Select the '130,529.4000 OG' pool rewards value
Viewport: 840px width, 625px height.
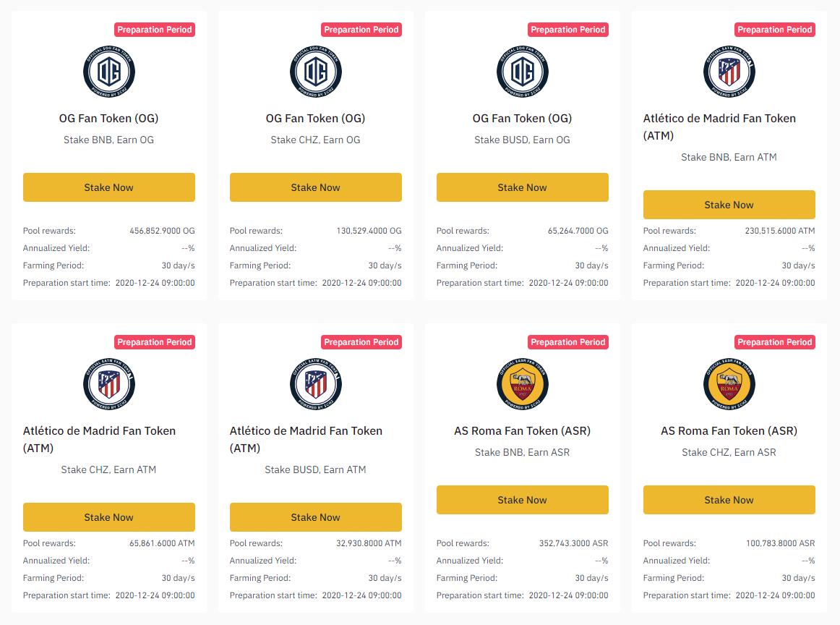[369, 231]
